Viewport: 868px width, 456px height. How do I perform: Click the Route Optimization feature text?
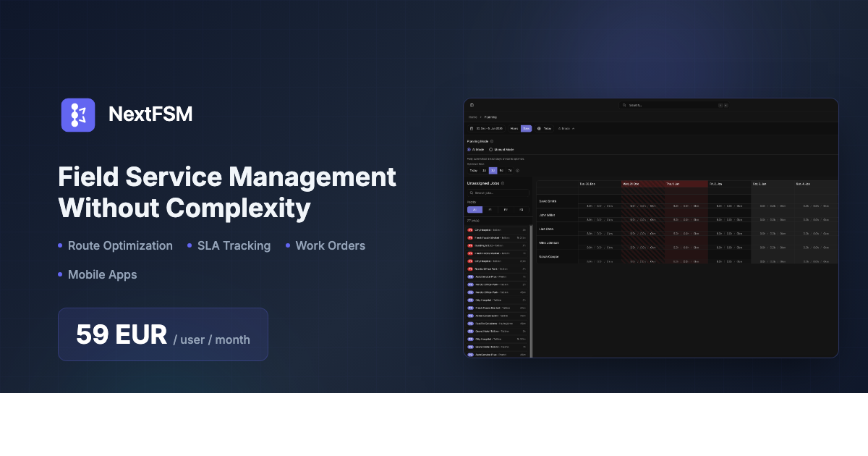pos(120,245)
